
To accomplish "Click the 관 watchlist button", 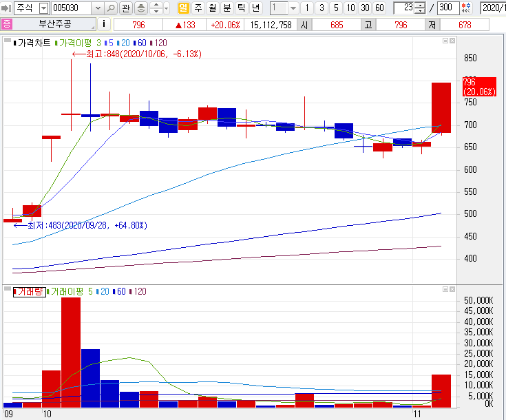I will [x=126, y=8].
